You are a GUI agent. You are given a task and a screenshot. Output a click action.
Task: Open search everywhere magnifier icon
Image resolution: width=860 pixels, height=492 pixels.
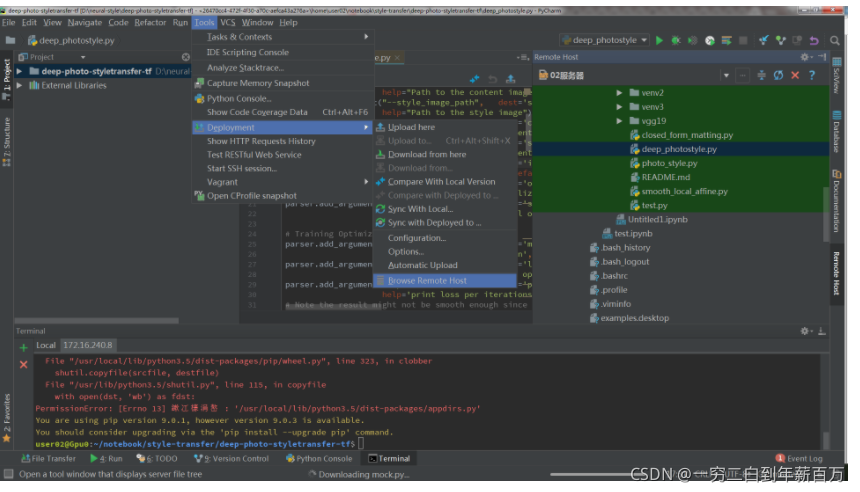tap(834, 40)
